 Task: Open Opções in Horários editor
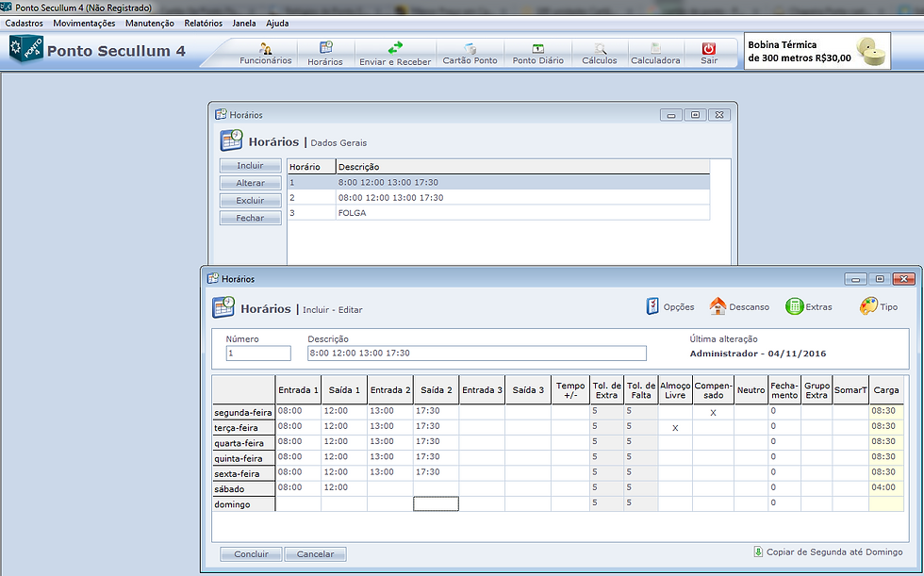tap(670, 306)
